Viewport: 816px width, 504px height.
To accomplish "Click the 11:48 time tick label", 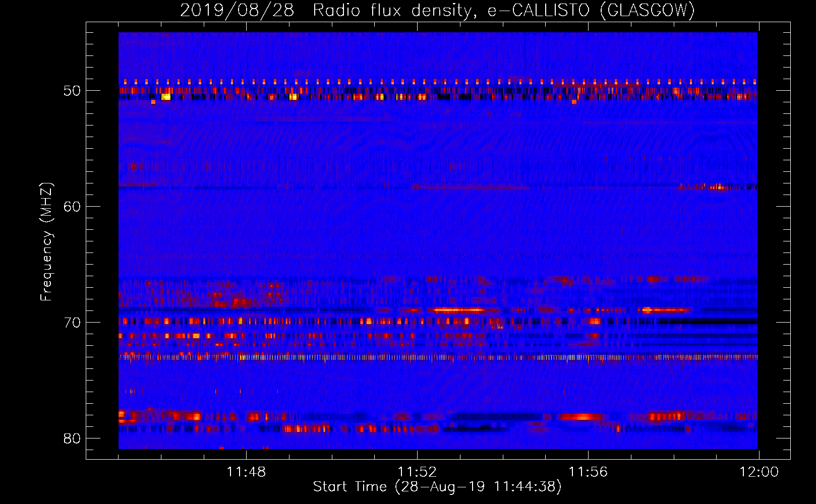I will [246, 472].
